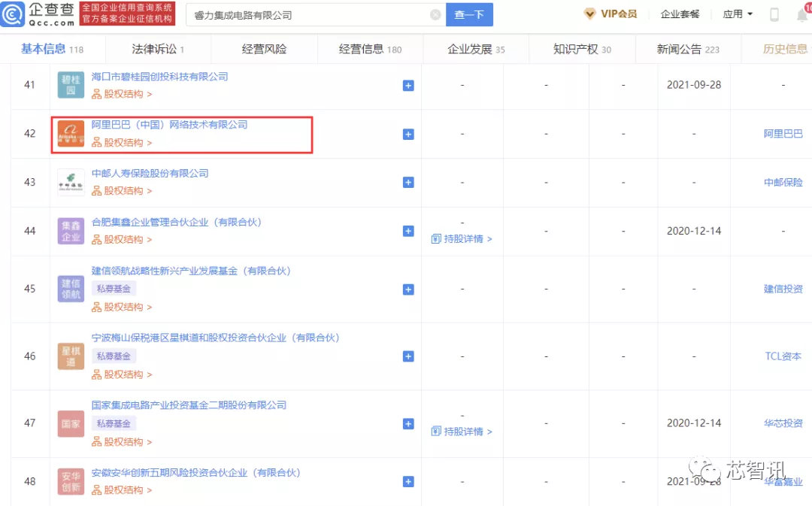View 股权结构 for 宁波梅山 row

click(x=122, y=374)
